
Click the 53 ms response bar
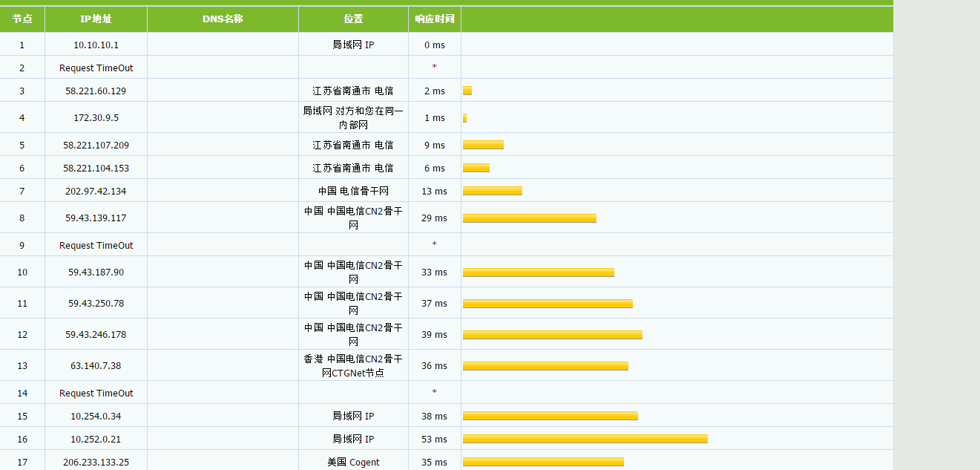click(585, 439)
